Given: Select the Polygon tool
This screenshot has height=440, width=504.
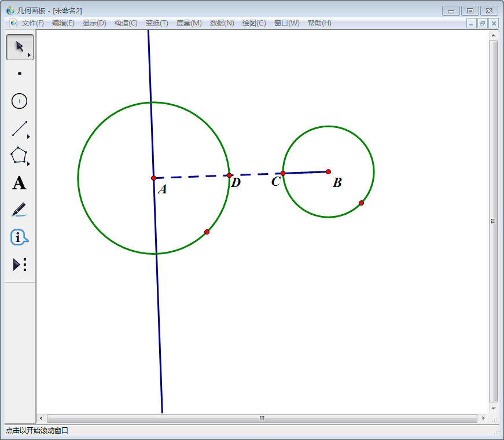Looking at the screenshot, I should (20, 156).
